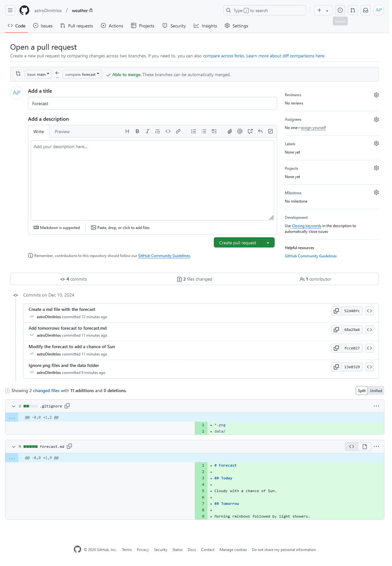Show forecast.md source diff view
The width and height of the screenshot is (392, 566).
[352, 447]
